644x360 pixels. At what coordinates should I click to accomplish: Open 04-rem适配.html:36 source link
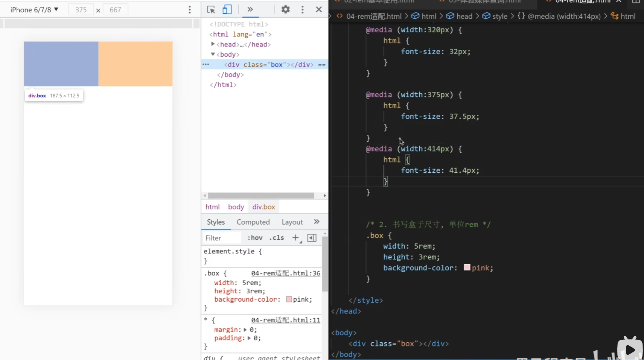click(x=286, y=273)
